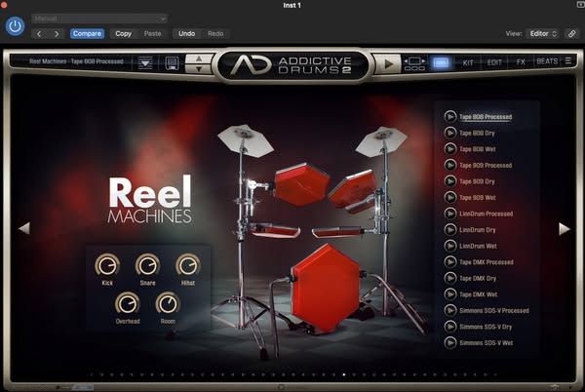The height and width of the screenshot is (392, 585).
Task: Click the save preset disk icon
Action: pos(170,64)
